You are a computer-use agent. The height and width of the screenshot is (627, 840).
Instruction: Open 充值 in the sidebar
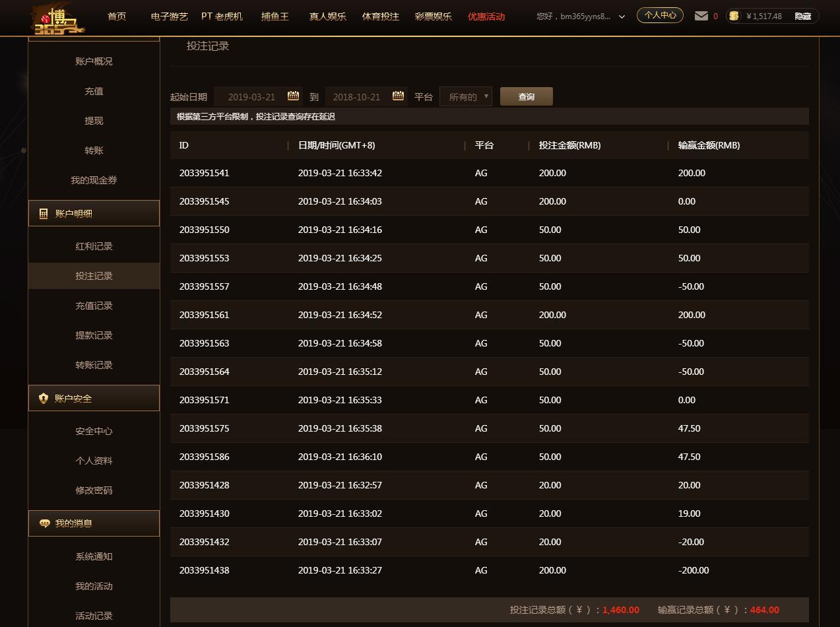tap(94, 91)
